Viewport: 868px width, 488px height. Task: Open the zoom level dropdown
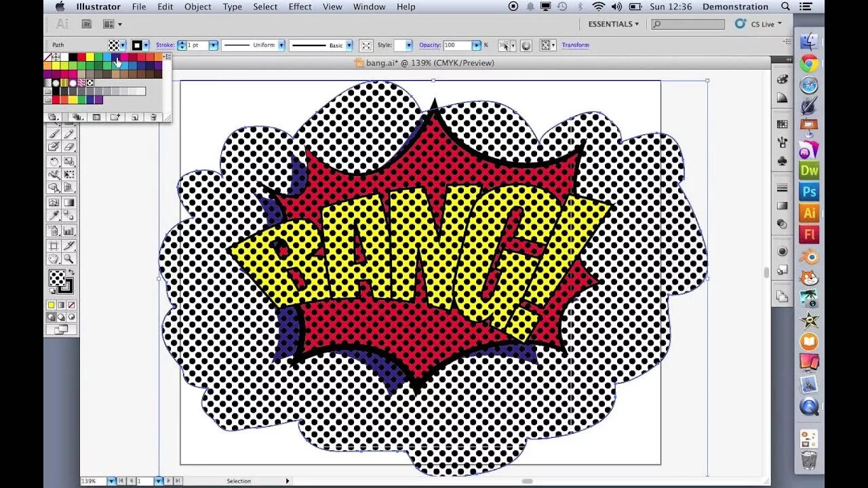(111, 481)
